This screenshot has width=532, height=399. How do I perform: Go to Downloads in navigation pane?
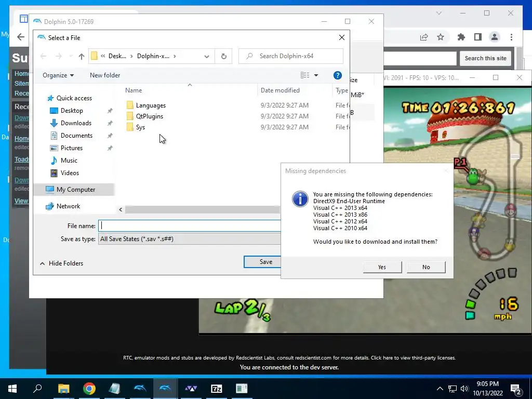[76, 123]
